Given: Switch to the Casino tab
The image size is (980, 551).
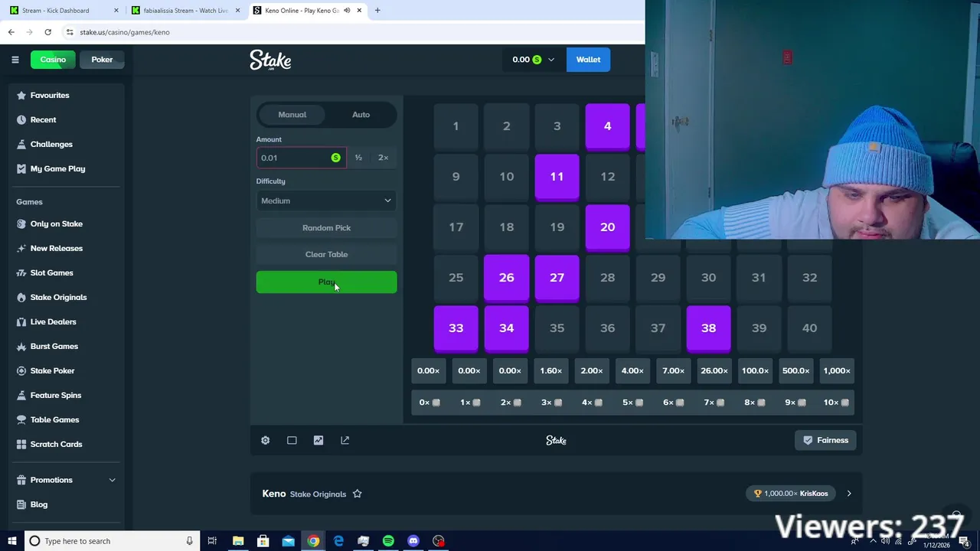Looking at the screenshot, I should [x=53, y=60].
